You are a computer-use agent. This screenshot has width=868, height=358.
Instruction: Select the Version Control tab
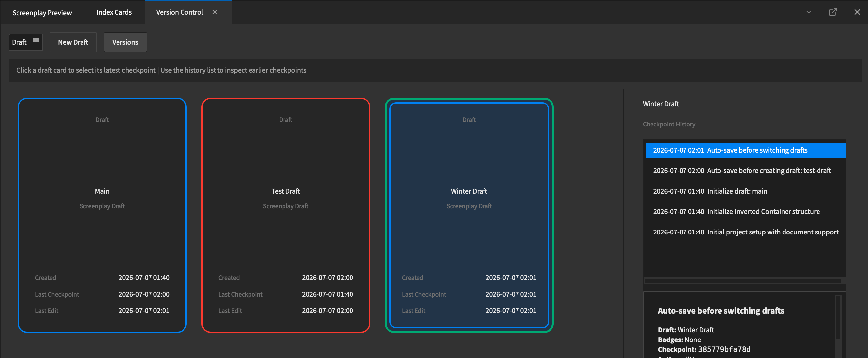[x=179, y=12]
